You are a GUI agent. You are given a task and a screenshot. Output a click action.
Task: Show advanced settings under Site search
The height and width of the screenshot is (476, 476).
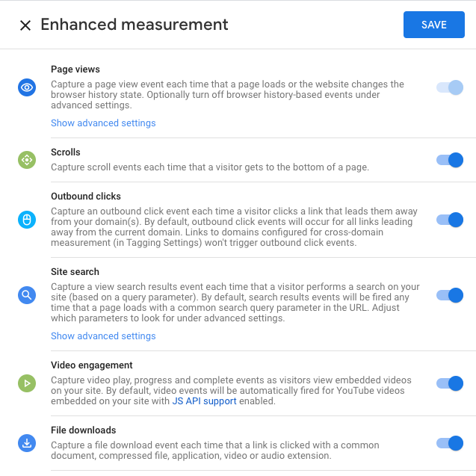click(103, 336)
